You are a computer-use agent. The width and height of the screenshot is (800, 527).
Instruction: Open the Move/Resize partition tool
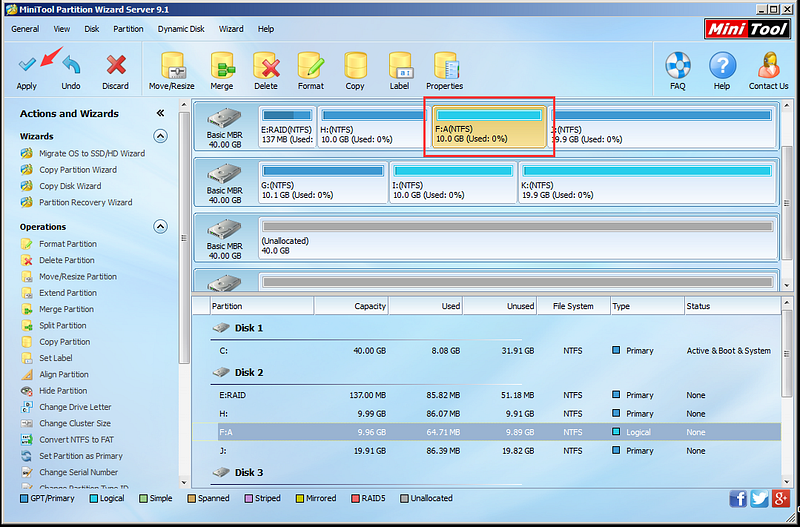coord(172,71)
